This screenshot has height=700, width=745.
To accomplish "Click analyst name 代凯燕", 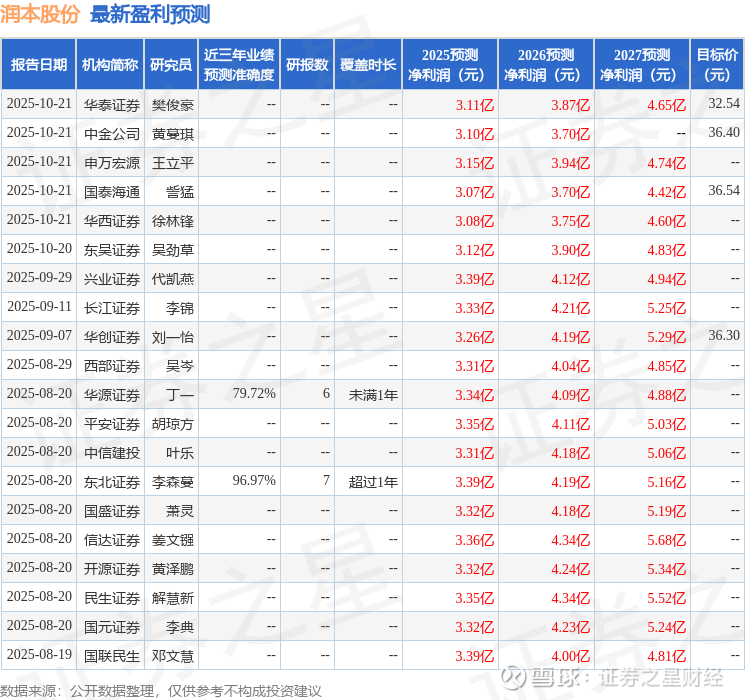I will coord(172,279).
